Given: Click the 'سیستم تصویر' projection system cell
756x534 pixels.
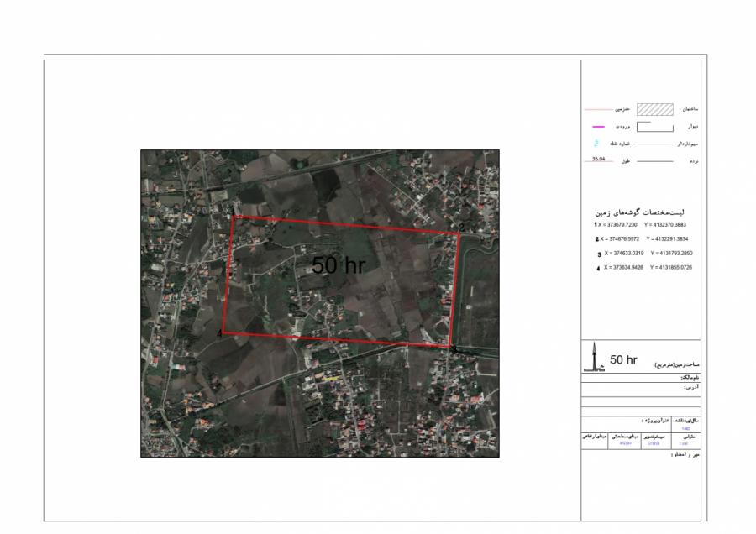Looking at the screenshot, I should pyautogui.click(x=654, y=439).
